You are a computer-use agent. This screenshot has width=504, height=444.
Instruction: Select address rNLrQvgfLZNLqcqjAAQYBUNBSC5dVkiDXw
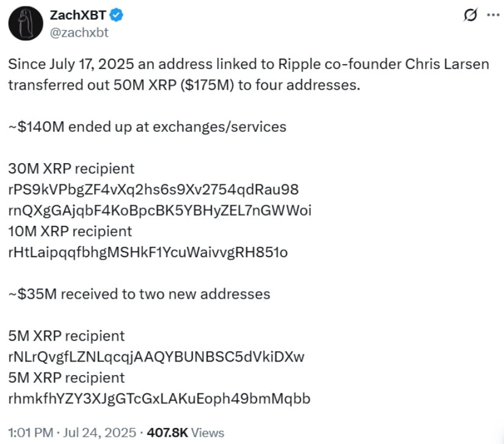[156, 357]
